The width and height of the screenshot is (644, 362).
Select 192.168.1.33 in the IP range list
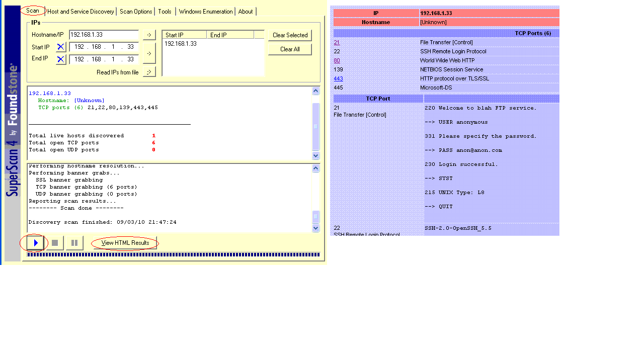(181, 44)
